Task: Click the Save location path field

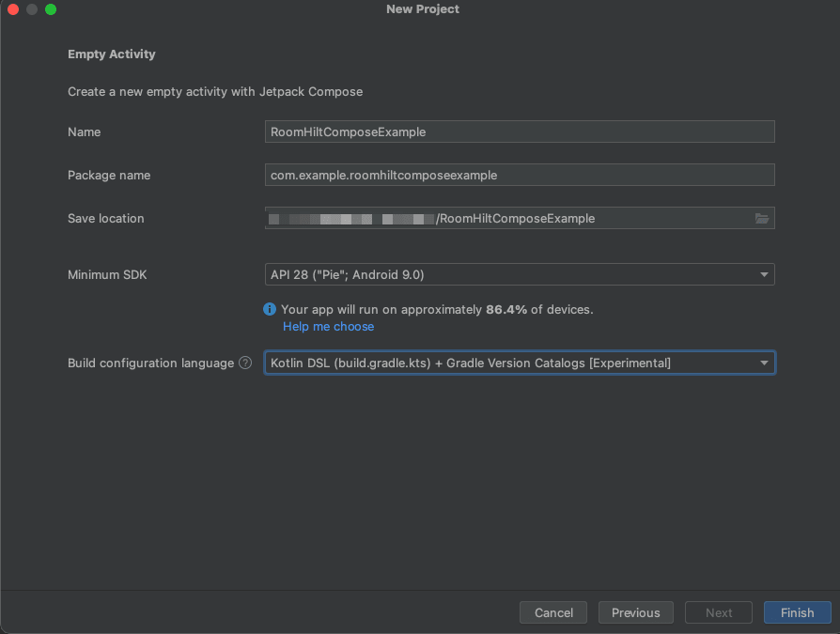Action: [507, 219]
